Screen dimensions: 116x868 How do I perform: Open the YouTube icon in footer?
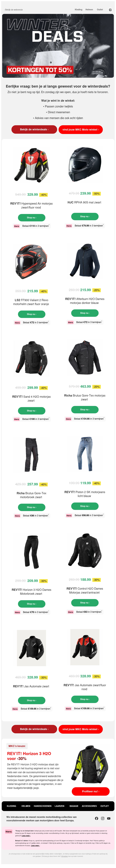(x=109, y=818)
